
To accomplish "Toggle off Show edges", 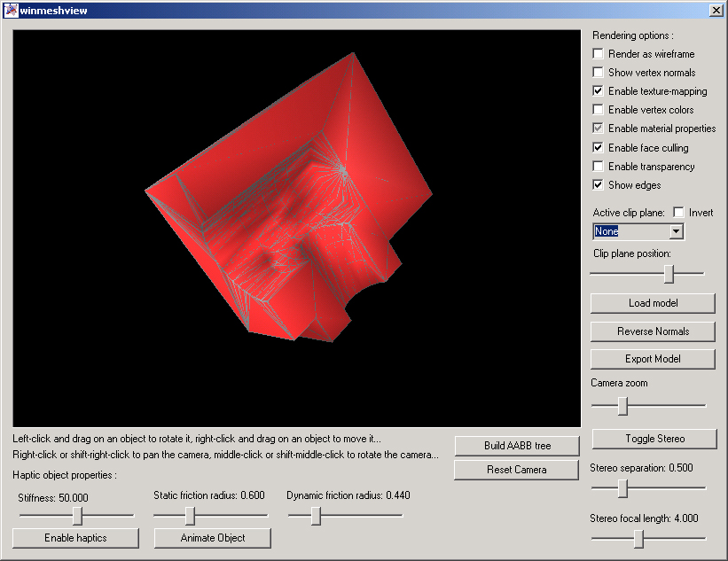I will coord(599,185).
